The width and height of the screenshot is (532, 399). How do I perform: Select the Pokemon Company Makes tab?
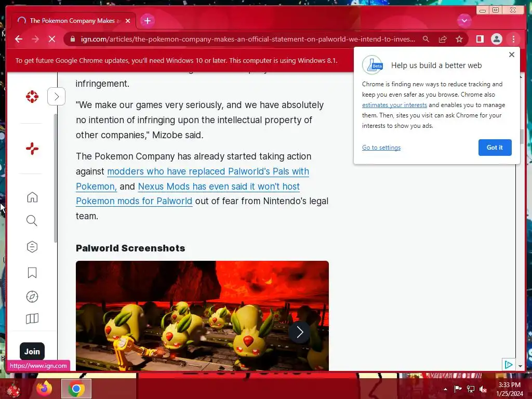(x=74, y=21)
